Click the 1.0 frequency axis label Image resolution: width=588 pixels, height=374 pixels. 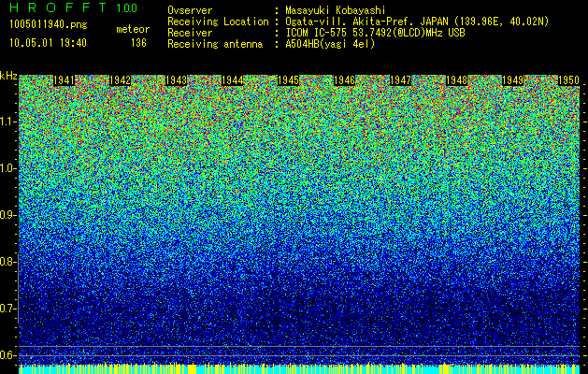[7, 169]
